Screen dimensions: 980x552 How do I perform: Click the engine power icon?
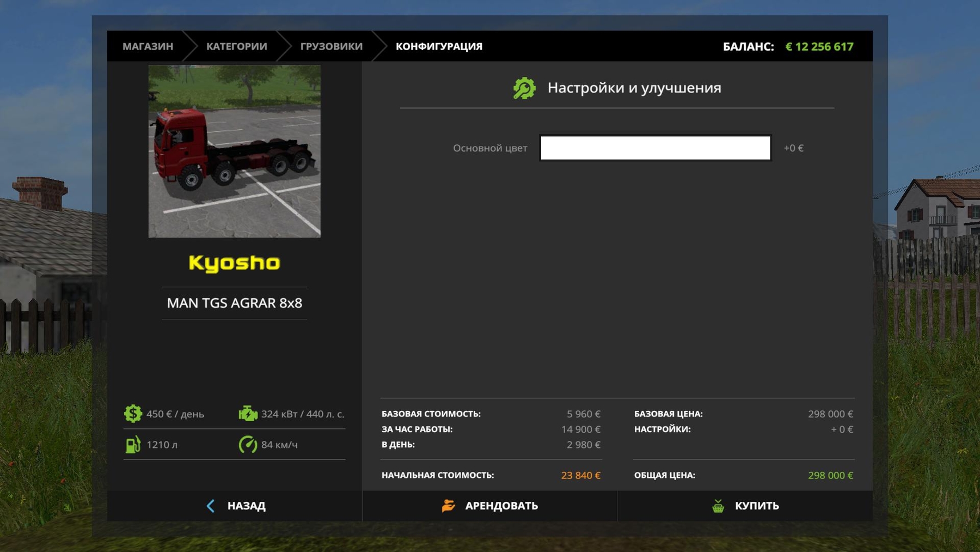(248, 414)
